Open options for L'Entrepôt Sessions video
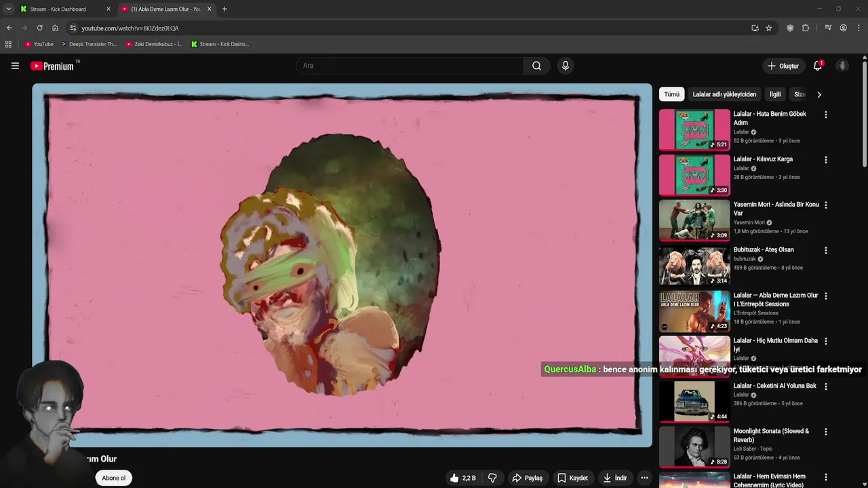Image resolution: width=868 pixels, height=488 pixels. pos(825,296)
